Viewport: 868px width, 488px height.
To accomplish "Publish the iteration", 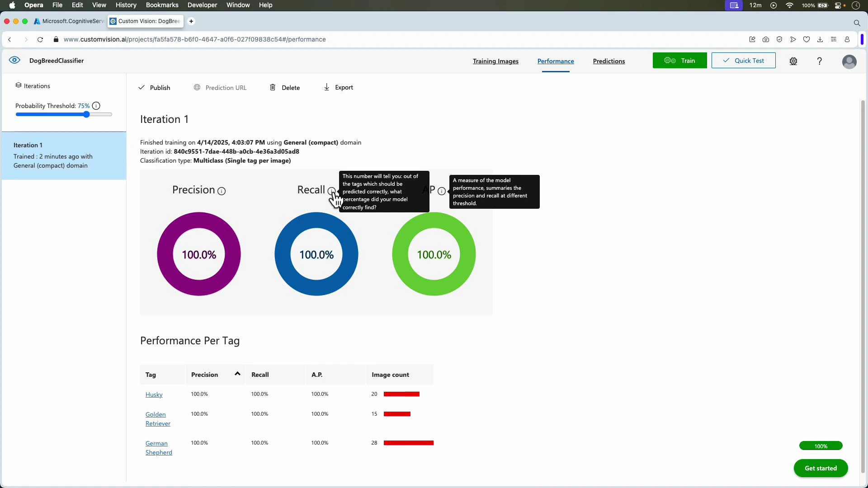I will pyautogui.click(x=154, y=88).
